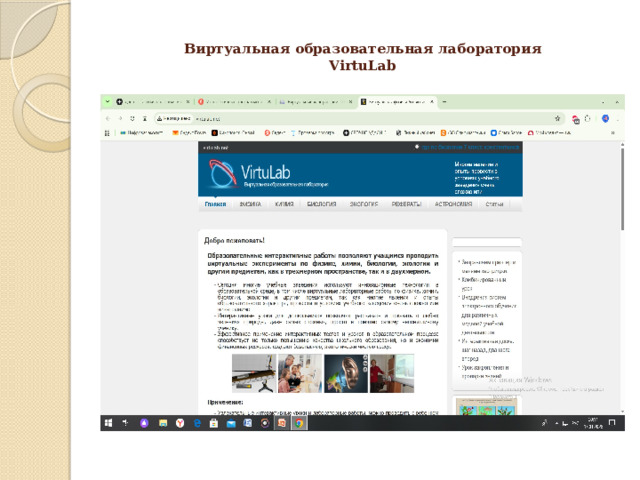Click the students at computer thumbnail
This screenshot has height=480, width=640.
pos(300,373)
